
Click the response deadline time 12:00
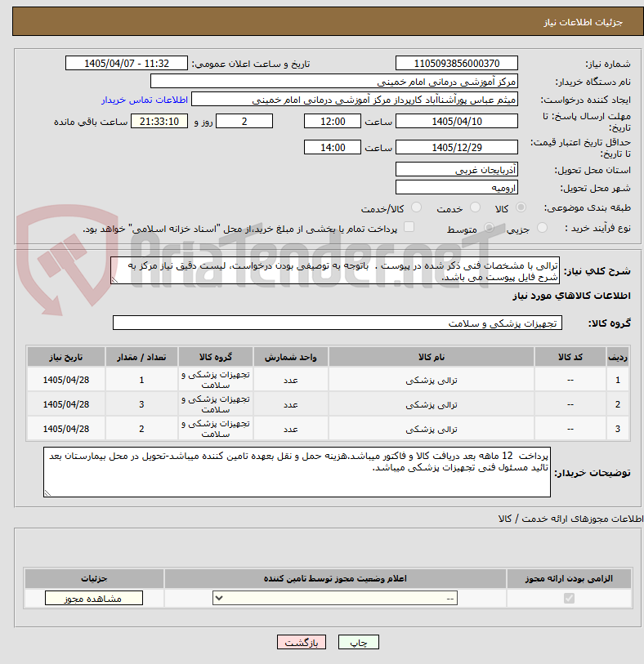tap(333, 121)
